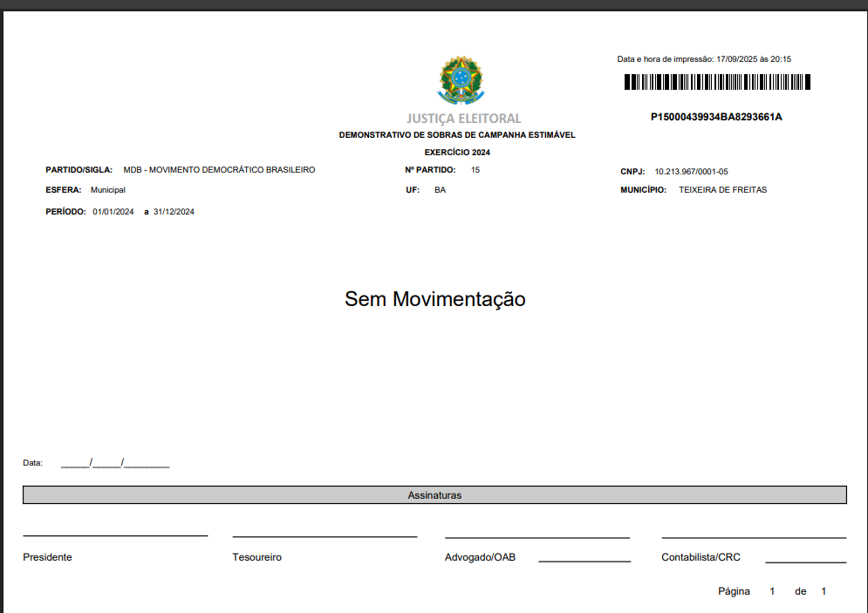Click the blank line next to Advogado/OAB
868x613 pixels.
pyautogui.click(x=584, y=561)
